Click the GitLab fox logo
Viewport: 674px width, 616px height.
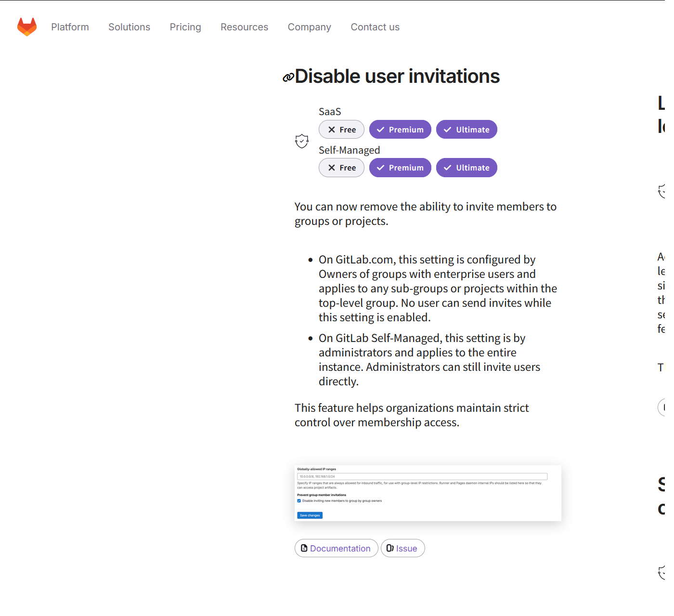pos(27,27)
